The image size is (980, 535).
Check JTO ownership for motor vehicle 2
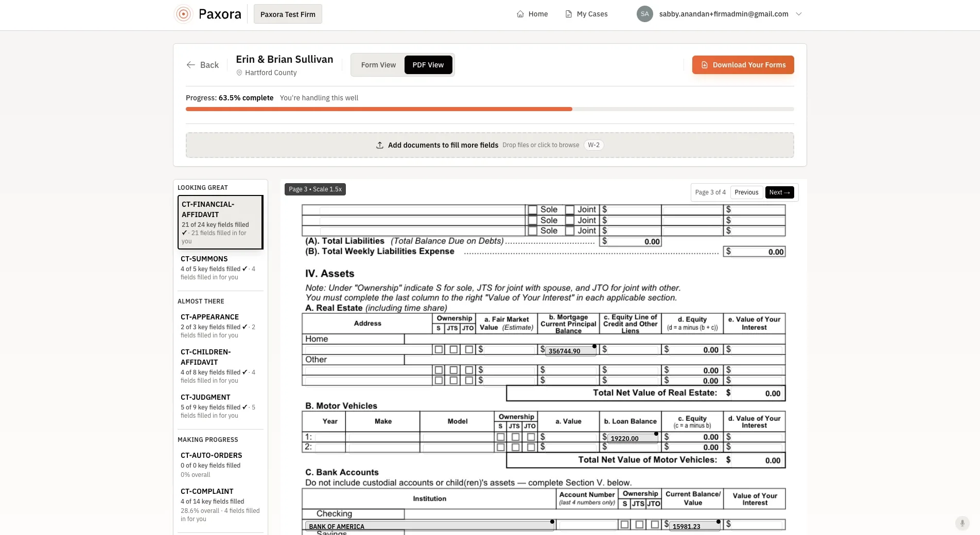click(531, 447)
